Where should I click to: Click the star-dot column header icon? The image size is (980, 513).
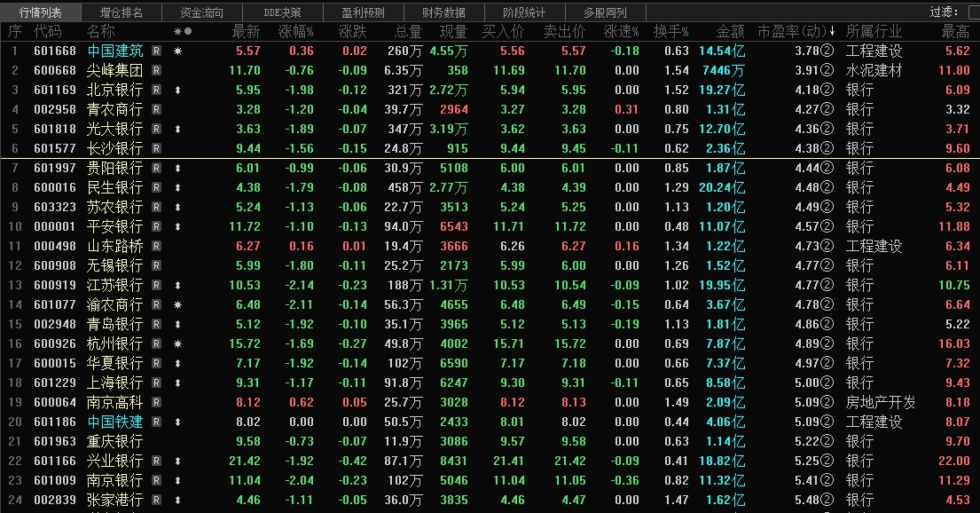[183, 31]
